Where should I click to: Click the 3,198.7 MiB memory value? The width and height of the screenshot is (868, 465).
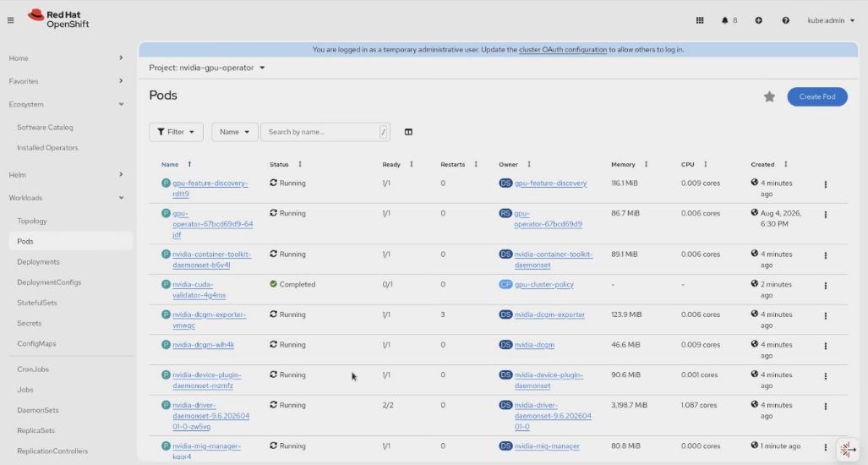(629, 405)
